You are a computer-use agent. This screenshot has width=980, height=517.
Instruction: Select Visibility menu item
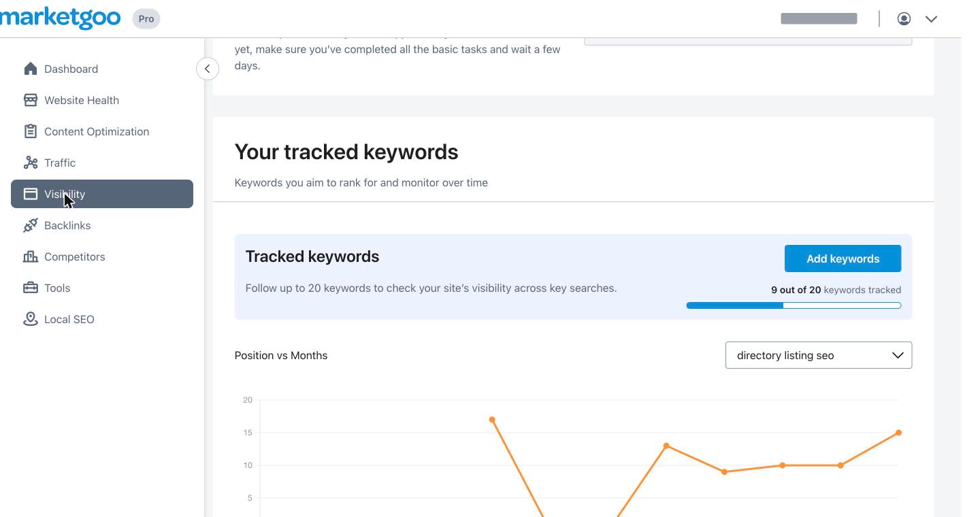click(x=102, y=194)
